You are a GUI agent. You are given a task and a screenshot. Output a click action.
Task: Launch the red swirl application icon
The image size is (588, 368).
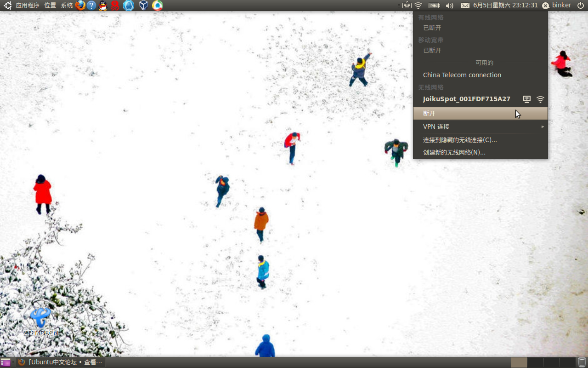click(115, 6)
